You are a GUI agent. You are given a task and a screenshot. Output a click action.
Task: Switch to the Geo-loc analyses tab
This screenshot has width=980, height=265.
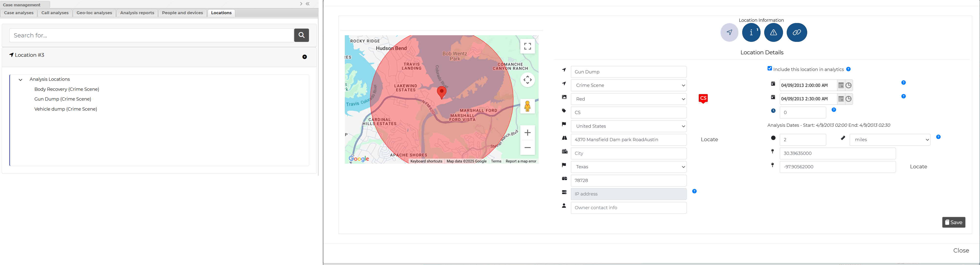point(94,13)
